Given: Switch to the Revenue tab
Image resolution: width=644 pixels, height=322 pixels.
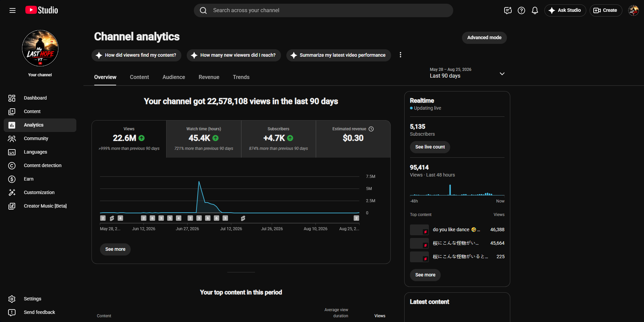Looking at the screenshot, I should pyautogui.click(x=209, y=77).
